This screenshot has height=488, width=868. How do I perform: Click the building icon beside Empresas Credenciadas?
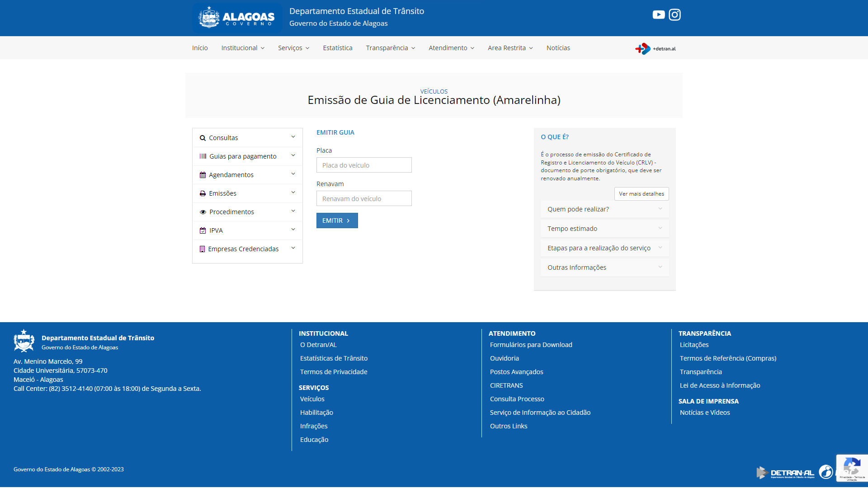pyautogui.click(x=202, y=249)
